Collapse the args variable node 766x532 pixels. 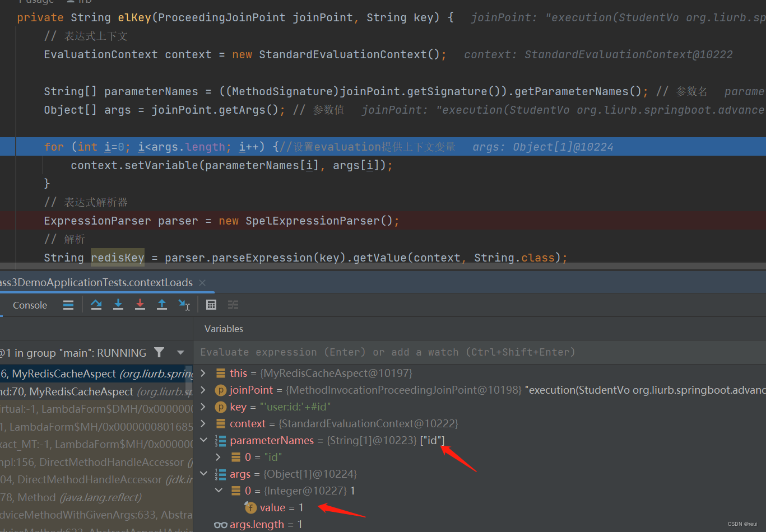tap(203, 474)
